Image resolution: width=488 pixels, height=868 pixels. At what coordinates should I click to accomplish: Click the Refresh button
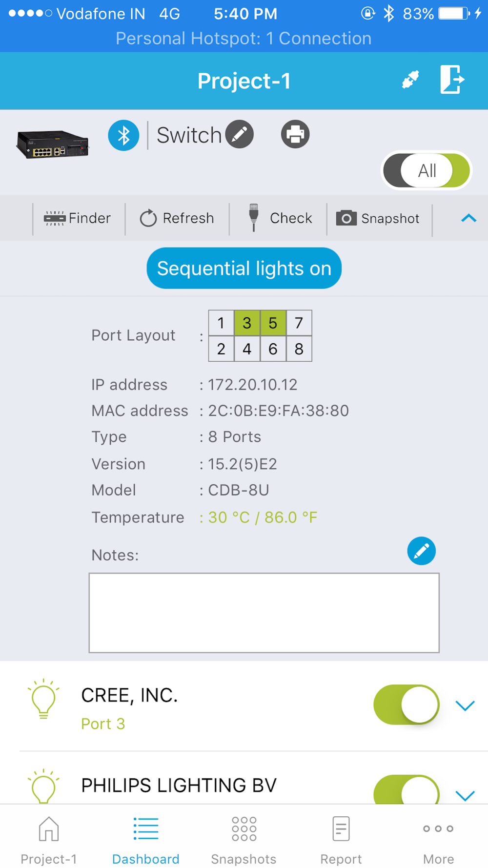pyautogui.click(x=177, y=218)
